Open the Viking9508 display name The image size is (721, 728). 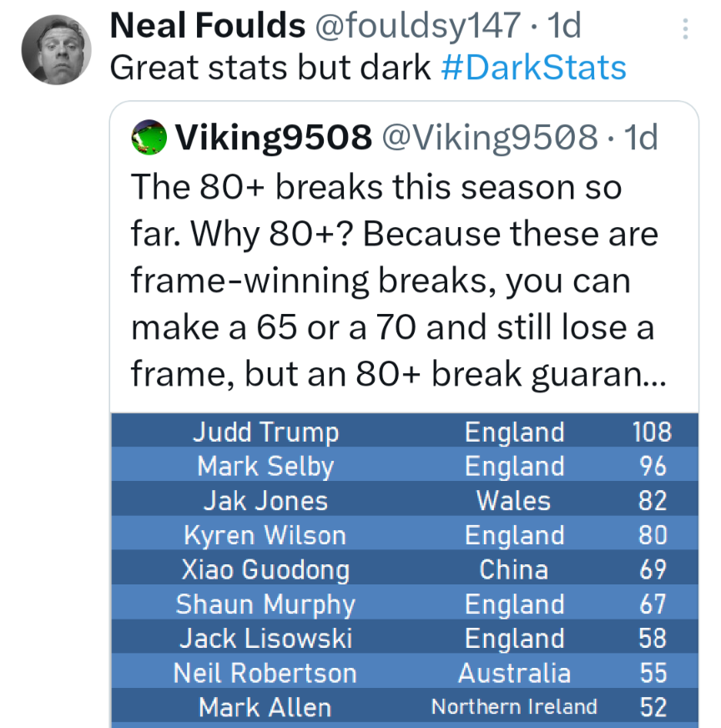point(272,138)
